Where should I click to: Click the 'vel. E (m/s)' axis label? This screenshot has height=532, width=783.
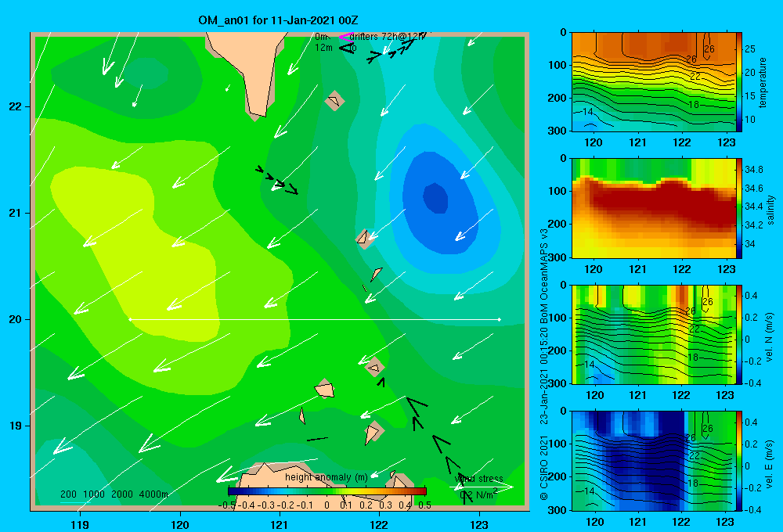[769, 463]
